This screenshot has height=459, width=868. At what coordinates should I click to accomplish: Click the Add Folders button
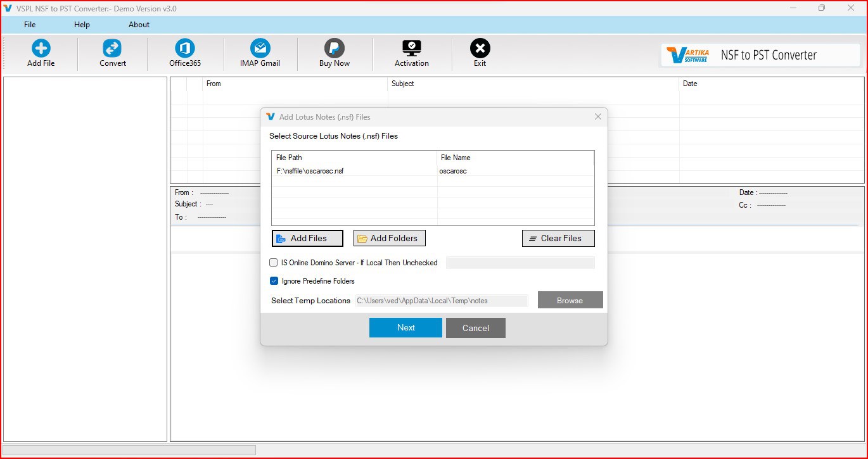coord(389,238)
